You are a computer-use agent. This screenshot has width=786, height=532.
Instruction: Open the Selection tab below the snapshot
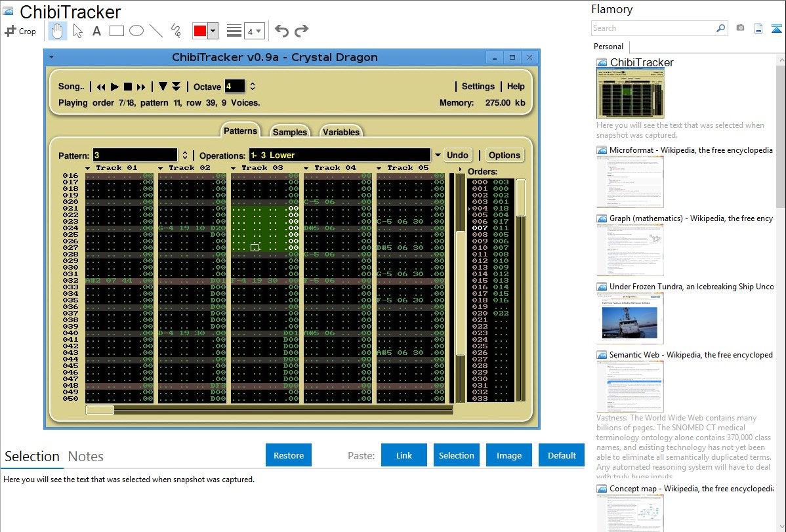coord(32,457)
